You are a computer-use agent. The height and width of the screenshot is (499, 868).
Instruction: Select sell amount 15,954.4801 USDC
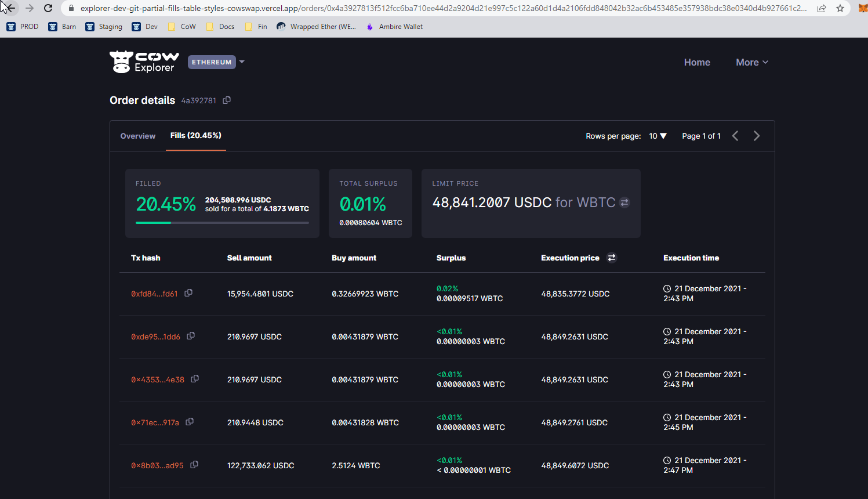[x=260, y=294]
